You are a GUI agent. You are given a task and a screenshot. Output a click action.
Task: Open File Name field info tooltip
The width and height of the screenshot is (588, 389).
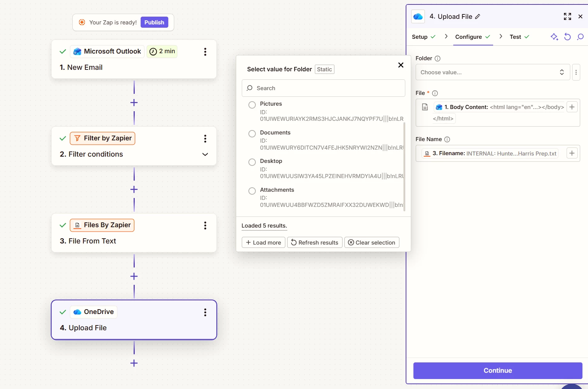pyautogui.click(x=447, y=139)
